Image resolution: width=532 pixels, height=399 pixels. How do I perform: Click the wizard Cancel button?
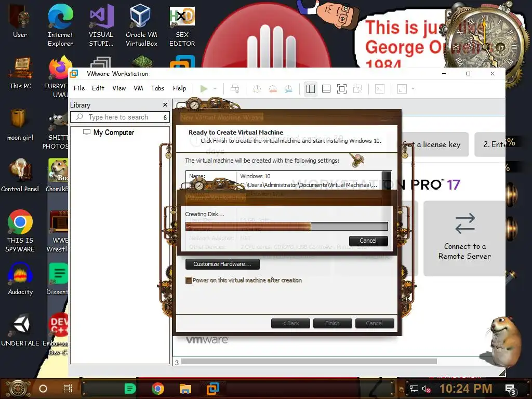[375, 323]
